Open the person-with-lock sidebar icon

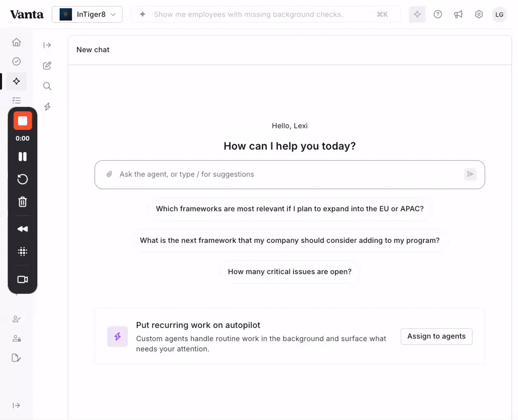point(16,339)
